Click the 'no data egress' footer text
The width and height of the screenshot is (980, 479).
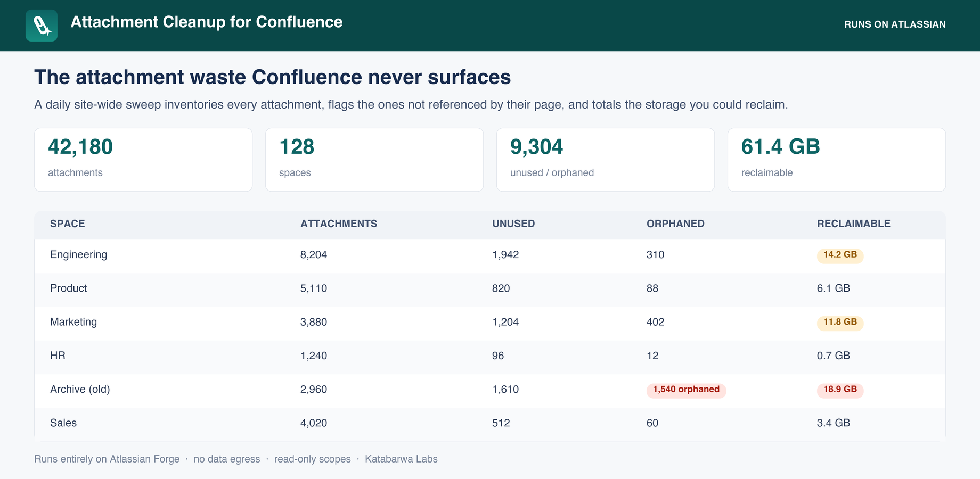(227, 459)
